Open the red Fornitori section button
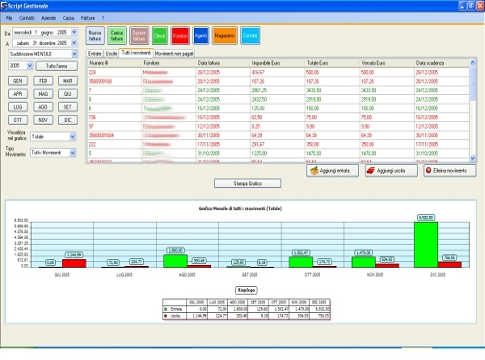 point(180,36)
